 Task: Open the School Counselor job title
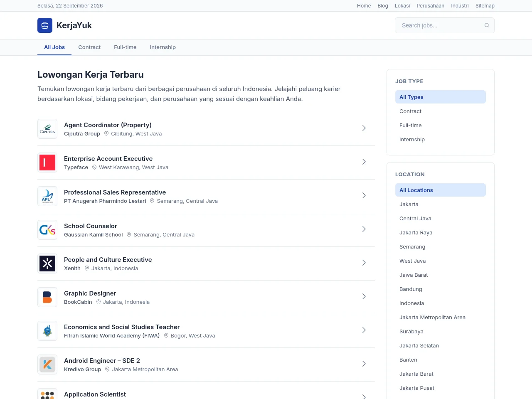pos(91,226)
